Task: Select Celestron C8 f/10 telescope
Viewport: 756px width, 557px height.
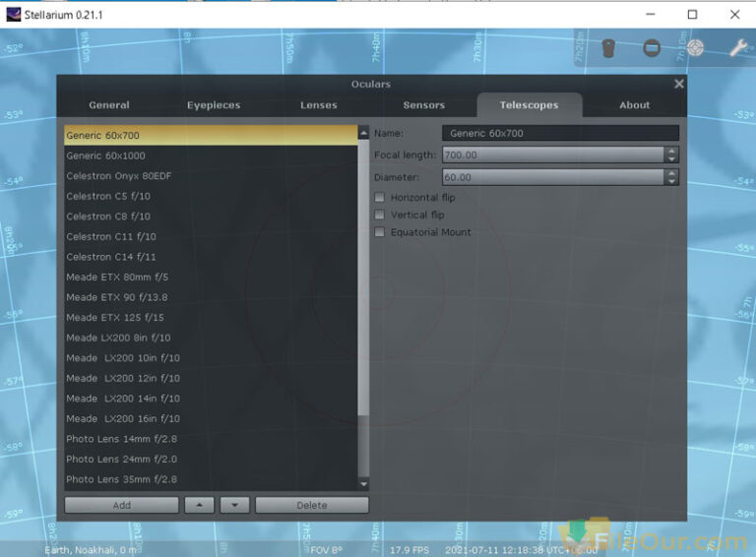Action: 211,217
